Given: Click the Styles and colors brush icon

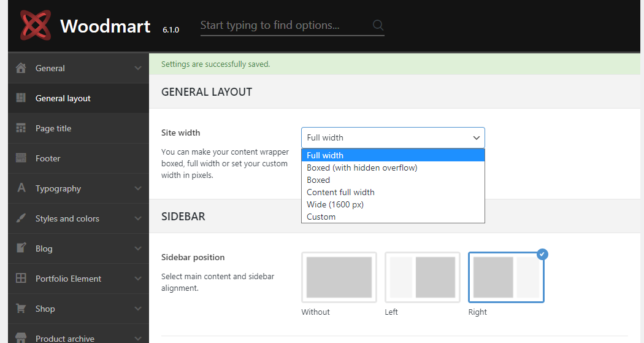Looking at the screenshot, I should click(21, 218).
